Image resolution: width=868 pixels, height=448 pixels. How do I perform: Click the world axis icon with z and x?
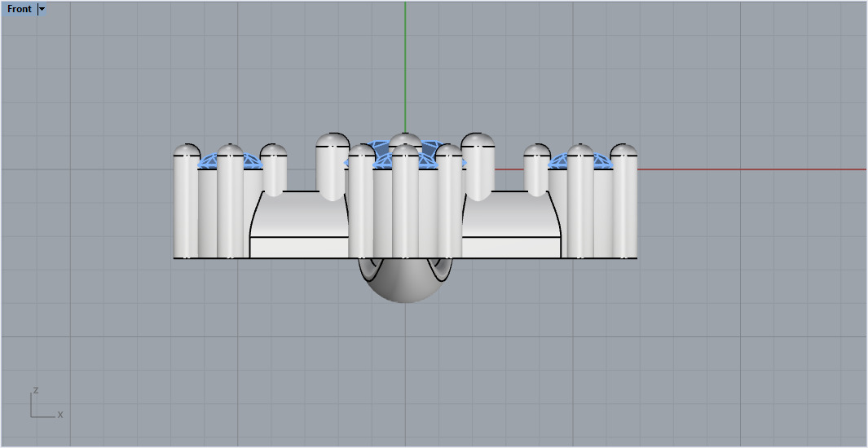coord(46,402)
